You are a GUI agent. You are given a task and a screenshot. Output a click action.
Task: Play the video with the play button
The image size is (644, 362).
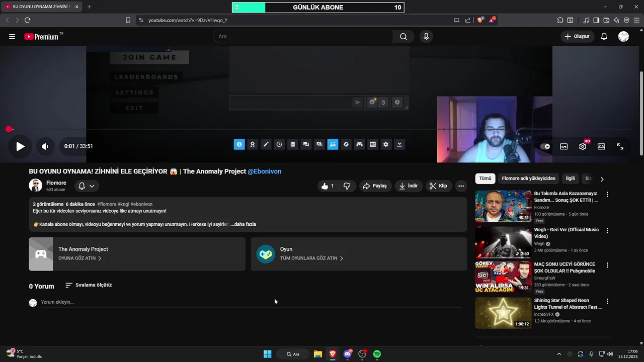(x=20, y=146)
